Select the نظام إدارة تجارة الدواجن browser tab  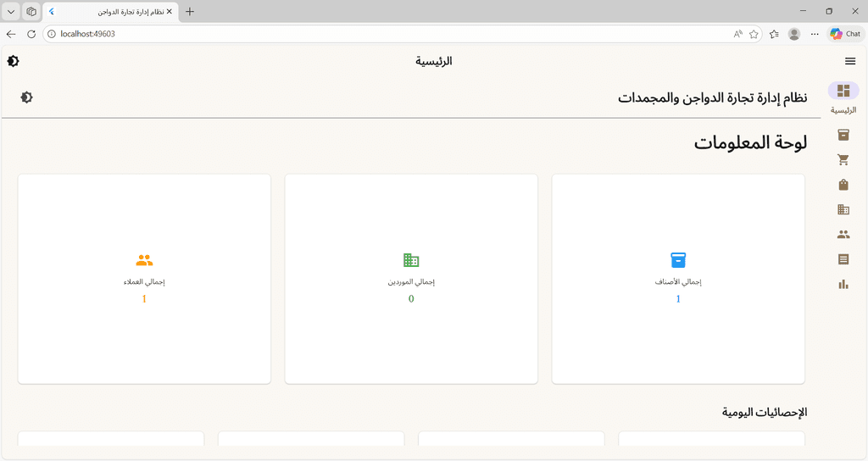111,12
